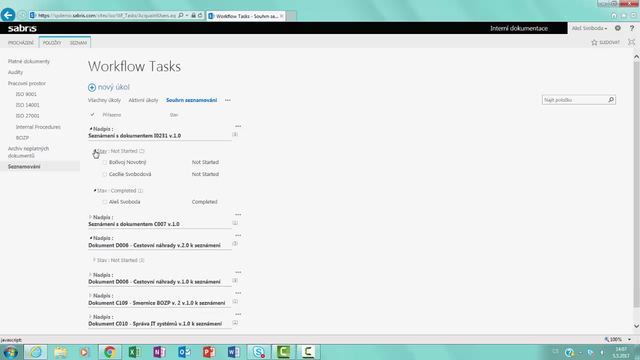Screen dimensions: 640x360
Task: Toggle the focus content fullscreen icon
Action: (631, 42)
